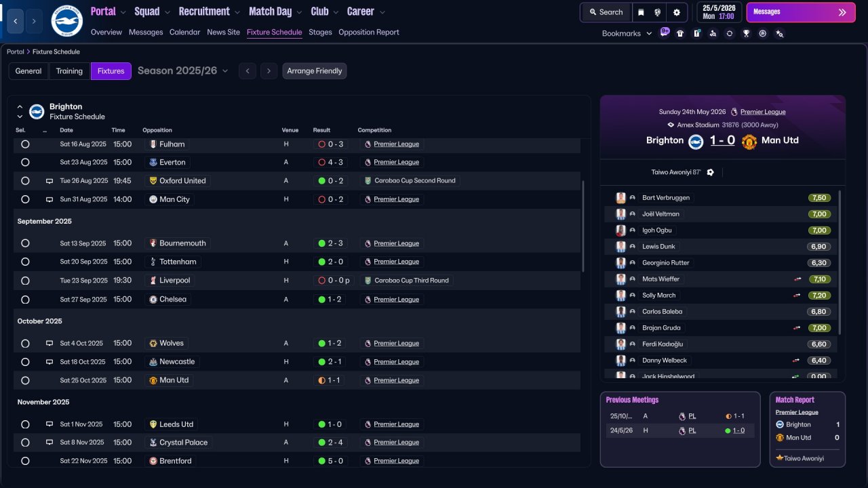
Task: Select the Oxford United fixture radio button
Action: 25,181
